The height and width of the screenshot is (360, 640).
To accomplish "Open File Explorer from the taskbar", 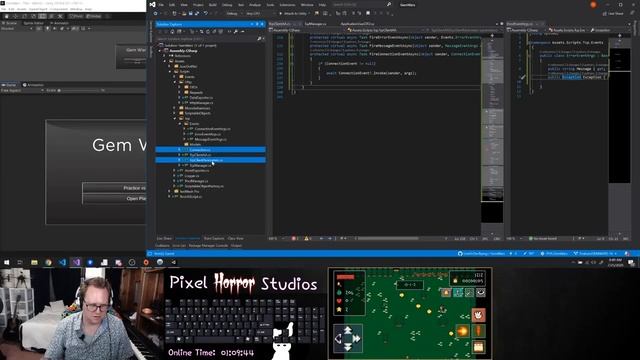I will pyautogui.click(x=34, y=262).
